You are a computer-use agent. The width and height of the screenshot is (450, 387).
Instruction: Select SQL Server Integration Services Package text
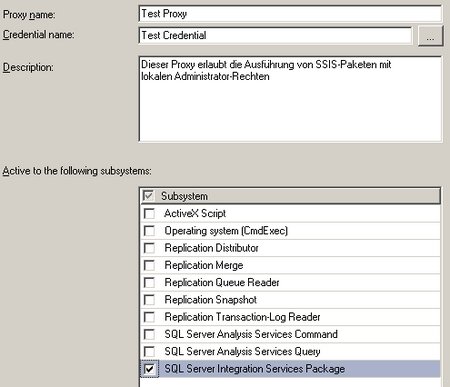[255, 369]
